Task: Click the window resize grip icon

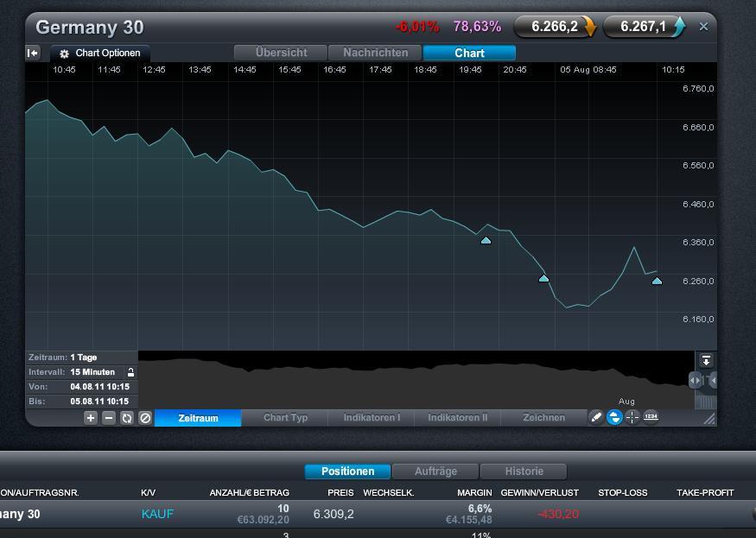Action: 709,419
